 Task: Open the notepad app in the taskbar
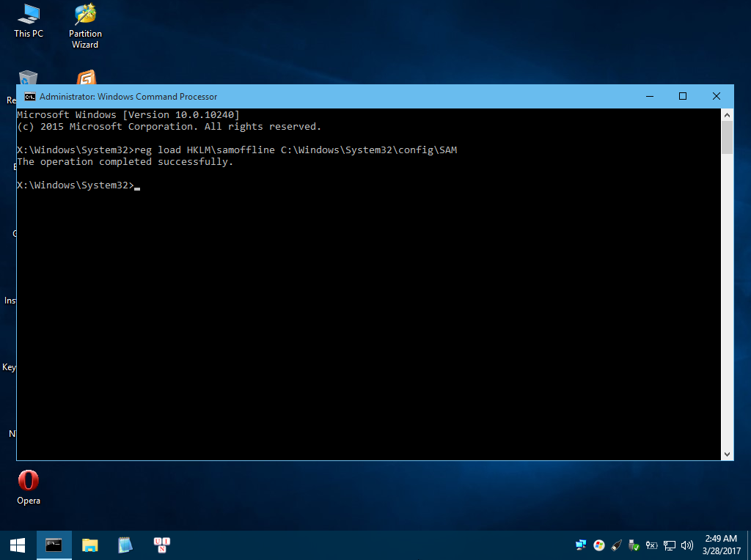[125, 545]
